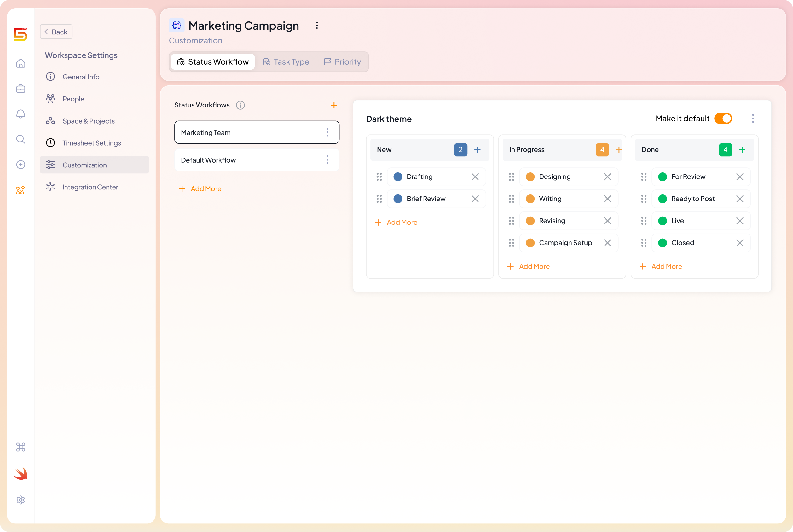Click the orange color dot for Writing
The width and height of the screenshot is (793, 532).
point(530,199)
